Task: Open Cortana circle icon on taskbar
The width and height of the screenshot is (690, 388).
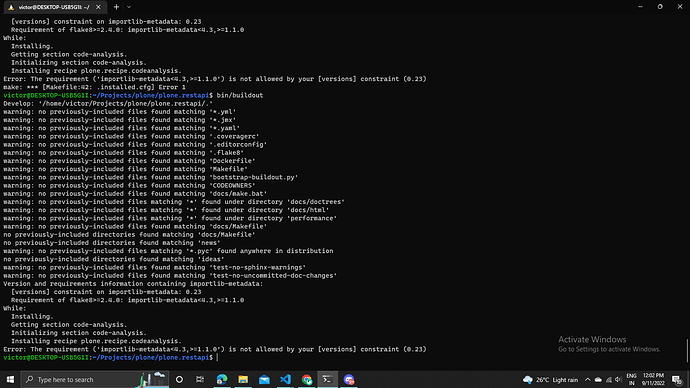Action: [x=179, y=379]
